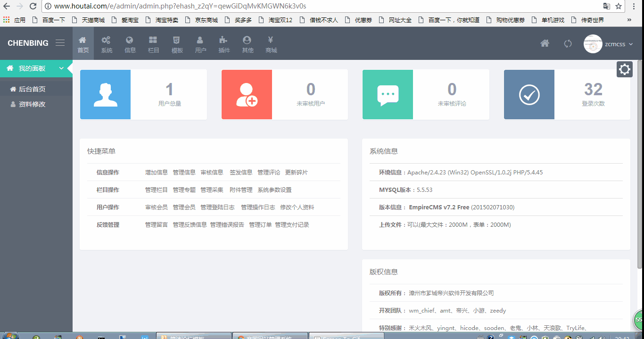Click the CHENBING logo text
This screenshot has height=339, width=644.
point(28,43)
